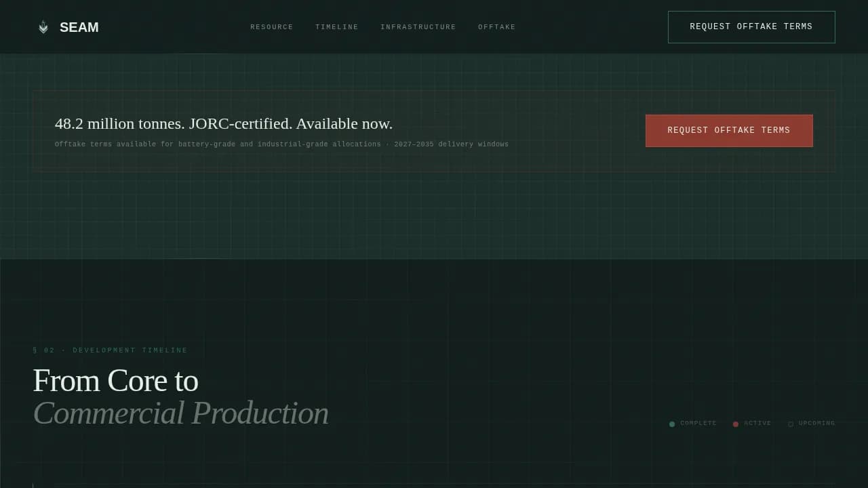Click the § 02 Development Timeline label
868x488 pixels.
tap(110, 350)
